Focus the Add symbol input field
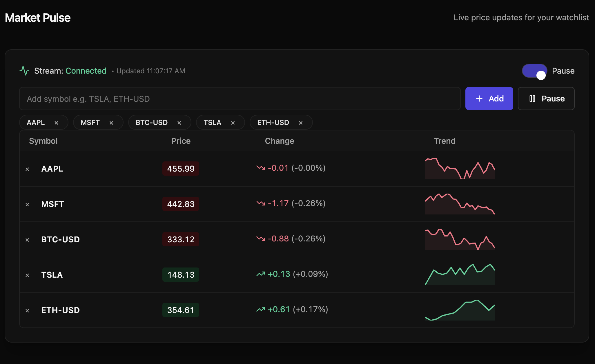The width and height of the screenshot is (595, 364). point(240,99)
